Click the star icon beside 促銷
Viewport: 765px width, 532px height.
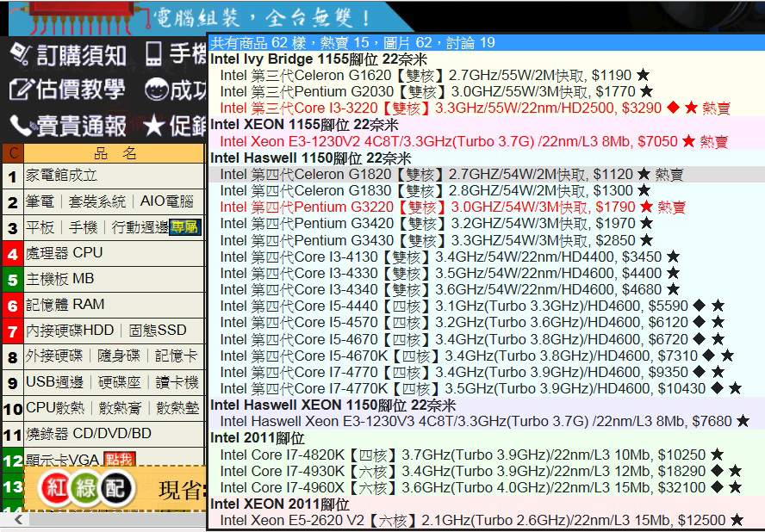tap(154, 127)
